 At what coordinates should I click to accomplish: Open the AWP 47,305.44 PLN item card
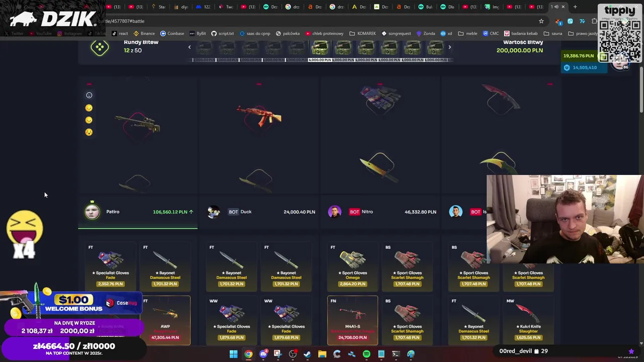[x=165, y=320]
